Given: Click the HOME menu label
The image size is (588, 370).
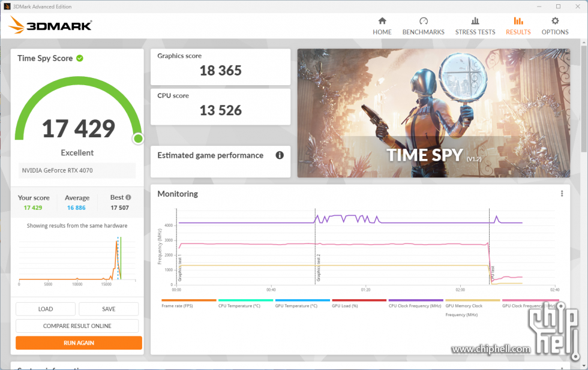Looking at the screenshot, I should [382, 32].
